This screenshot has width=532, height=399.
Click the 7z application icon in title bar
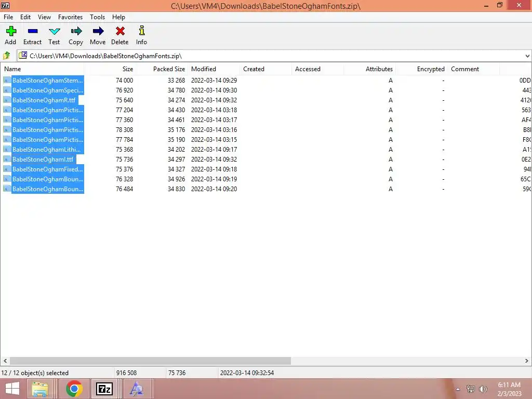[x=5, y=5]
